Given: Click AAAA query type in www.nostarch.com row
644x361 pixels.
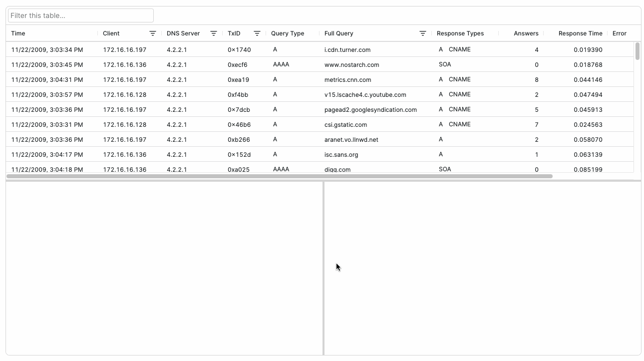Looking at the screenshot, I should coord(281,64).
